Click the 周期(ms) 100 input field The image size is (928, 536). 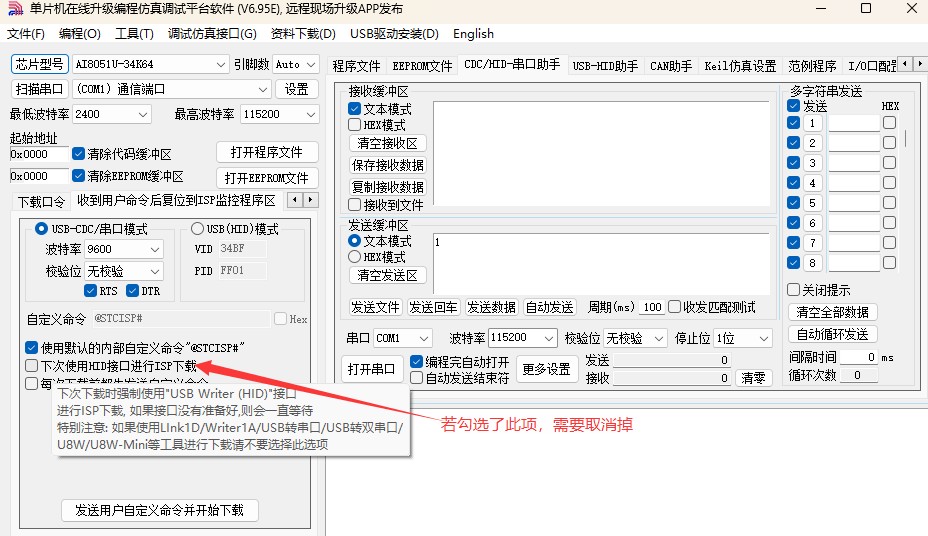click(x=651, y=307)
